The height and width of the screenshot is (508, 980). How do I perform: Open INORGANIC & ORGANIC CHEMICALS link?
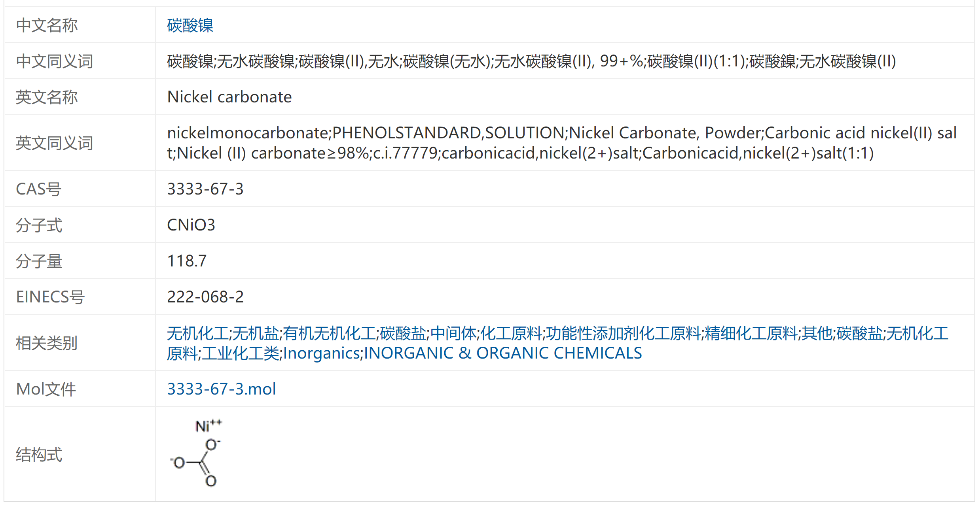coord(502,353)
